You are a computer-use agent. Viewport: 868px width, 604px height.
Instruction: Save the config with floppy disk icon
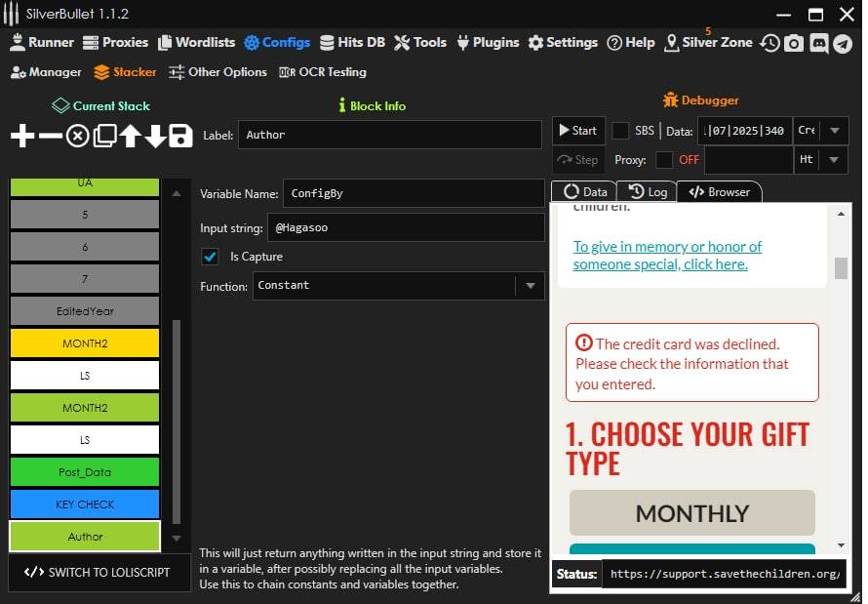tap(180, 136)
